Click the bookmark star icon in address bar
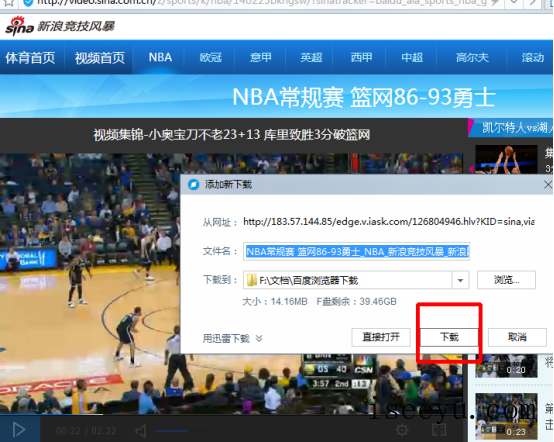The height and width of the screenshot is (442, 554). (9, 3)
